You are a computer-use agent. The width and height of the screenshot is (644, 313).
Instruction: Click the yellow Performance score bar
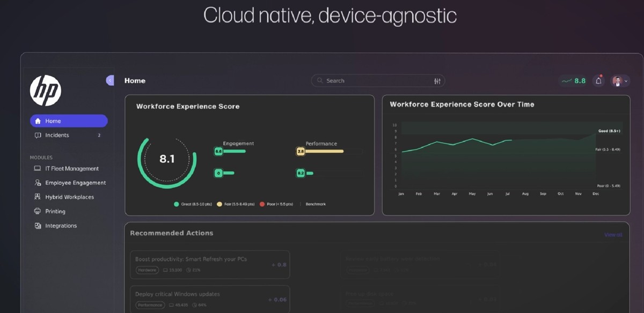click(324, 152)
